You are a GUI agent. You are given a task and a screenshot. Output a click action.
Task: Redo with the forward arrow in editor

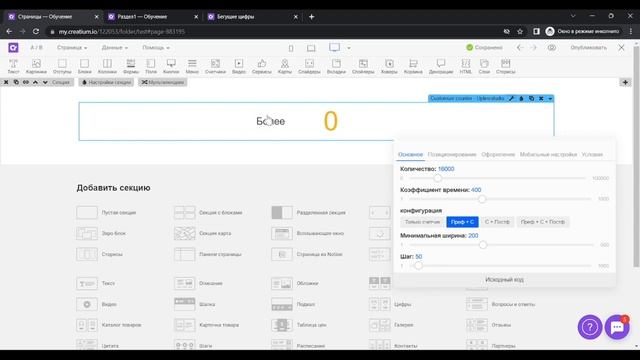[x=533, y=48]
